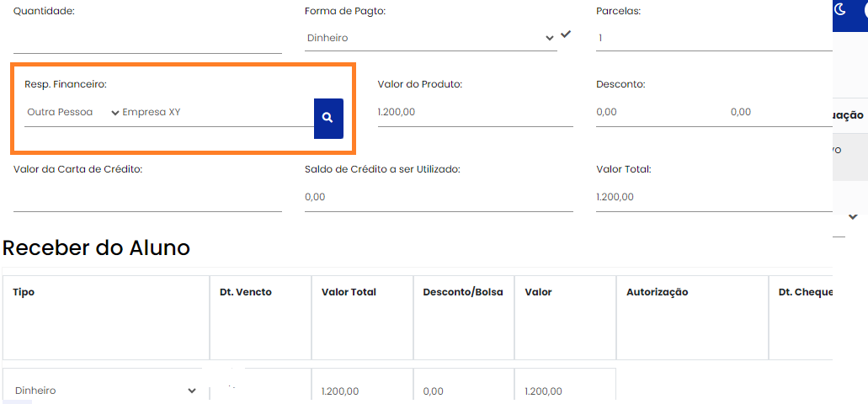Open the Outra Pessoa responsible-type dropdown
This screenshot has height=404, width=868.
coord(72,112)
